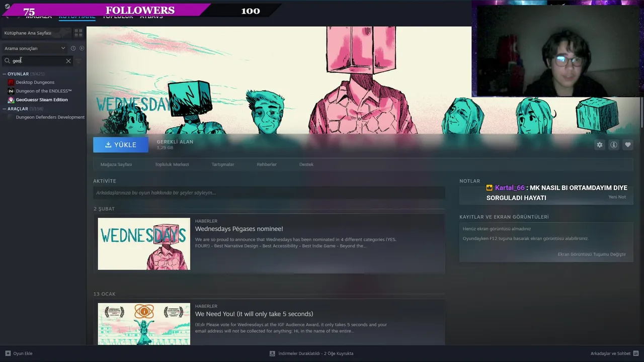Click the library search input field
Screen dimensions: 644x362
click(38, 61)
